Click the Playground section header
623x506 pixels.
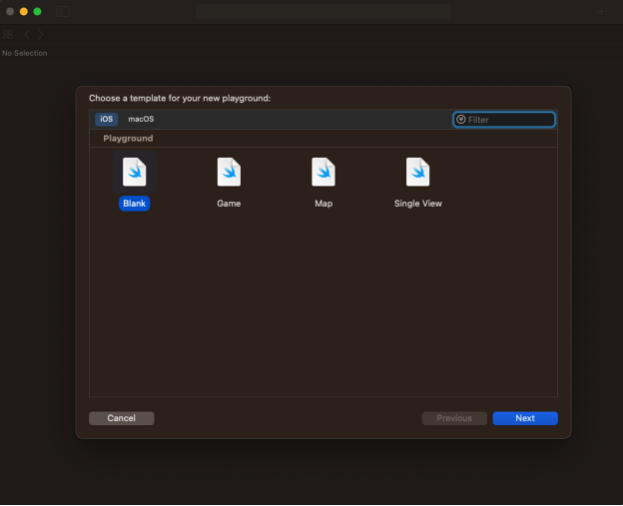pos(128,138)
